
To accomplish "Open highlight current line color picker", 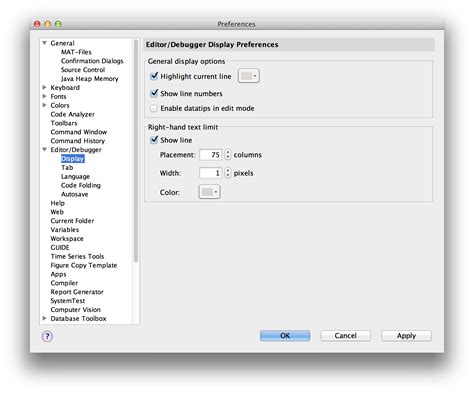I will pos(249,76).
